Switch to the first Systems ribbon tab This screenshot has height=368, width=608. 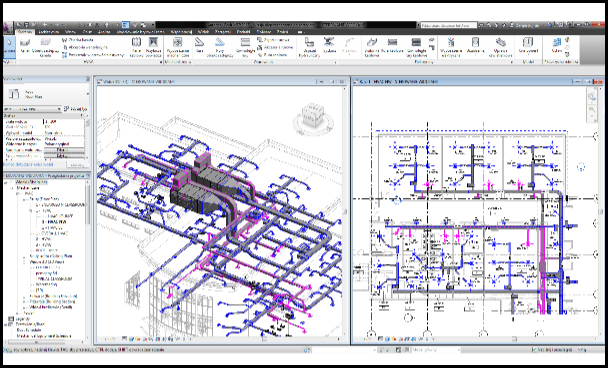tap(25, 32)
